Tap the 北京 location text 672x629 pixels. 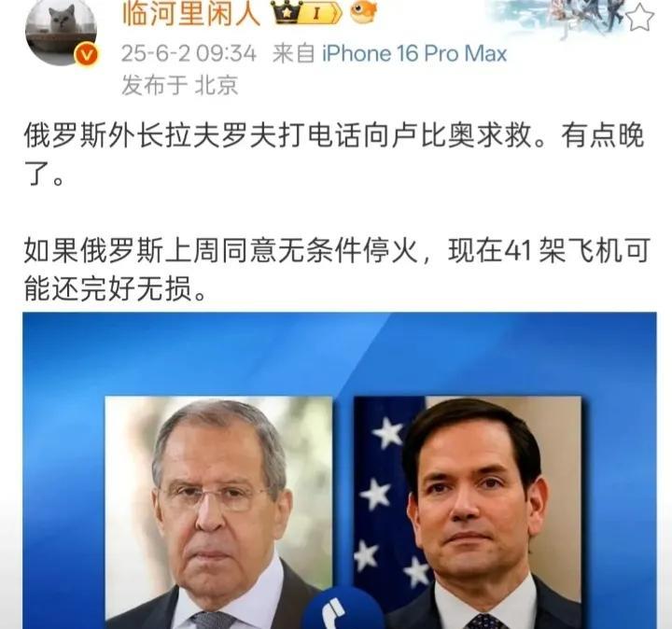(217, 85)
